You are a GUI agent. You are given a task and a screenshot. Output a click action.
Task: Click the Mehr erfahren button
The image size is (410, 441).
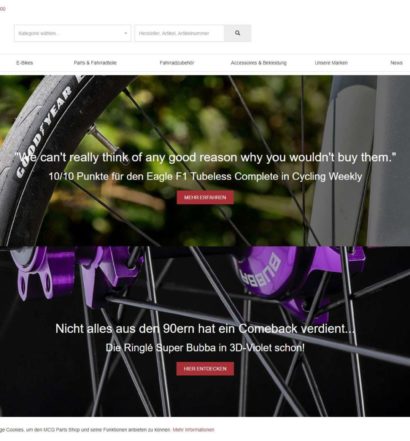tap(205, 197)
